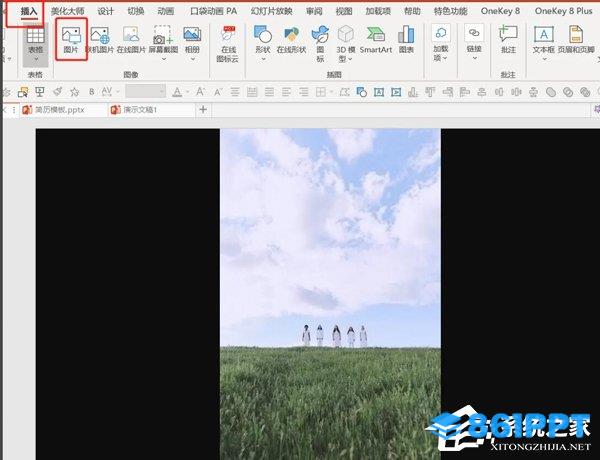600x460 pixels.
Task: Open the 加载项 add-ins button
Action: tap(441, 43)
